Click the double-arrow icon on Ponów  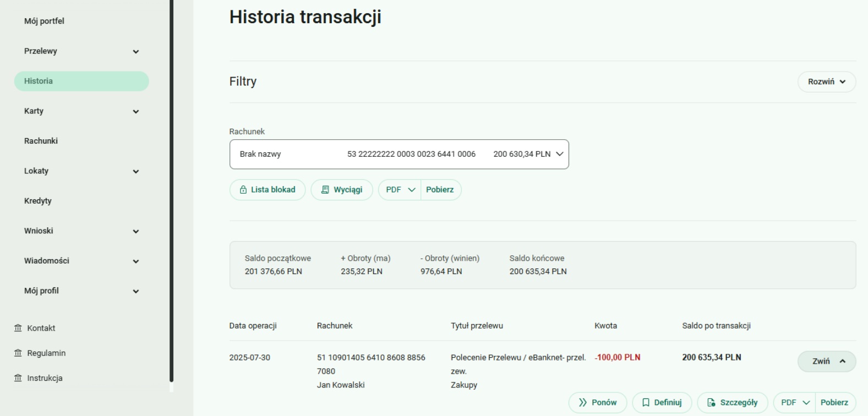click(583, 403)
